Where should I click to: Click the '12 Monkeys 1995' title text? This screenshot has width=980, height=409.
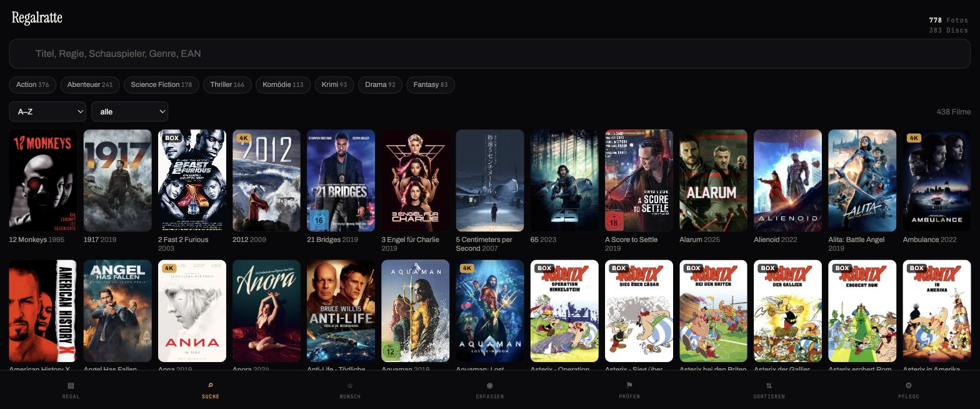click(x=37, y=240)
